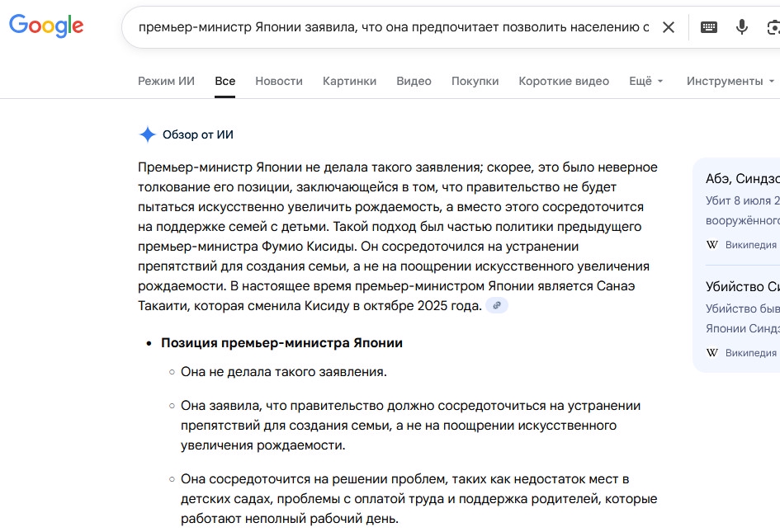Show the Короткие видео tab

[x=564, y=81]
